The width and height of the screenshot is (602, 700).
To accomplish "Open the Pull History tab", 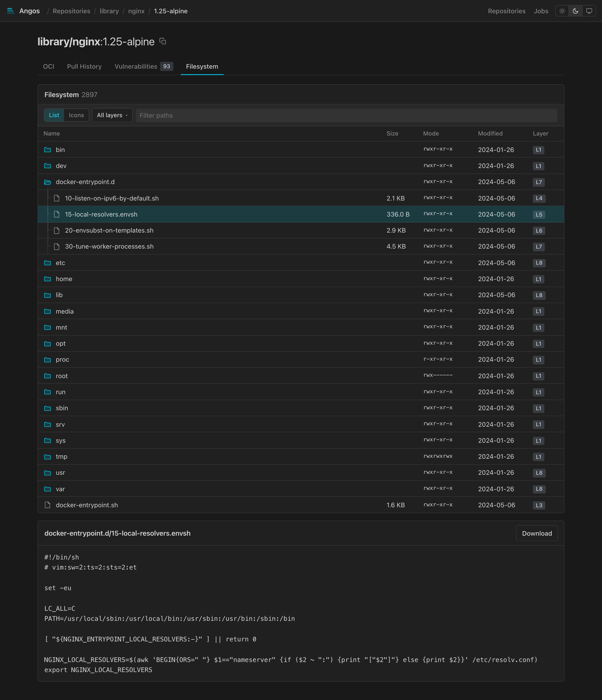I will point(84,67).
